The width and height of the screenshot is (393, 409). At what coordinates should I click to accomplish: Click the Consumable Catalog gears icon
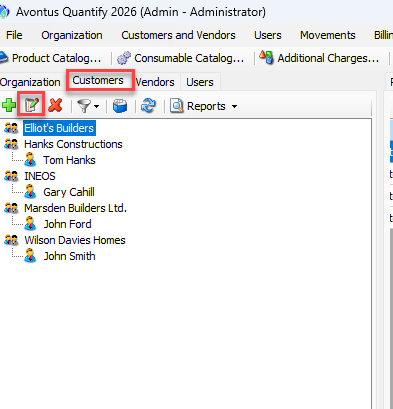(x=124, y=58)
